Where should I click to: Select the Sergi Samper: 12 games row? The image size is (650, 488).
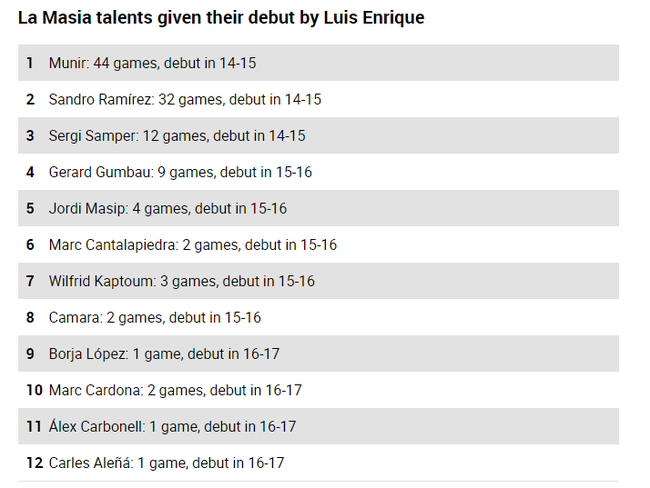(177, 136)
